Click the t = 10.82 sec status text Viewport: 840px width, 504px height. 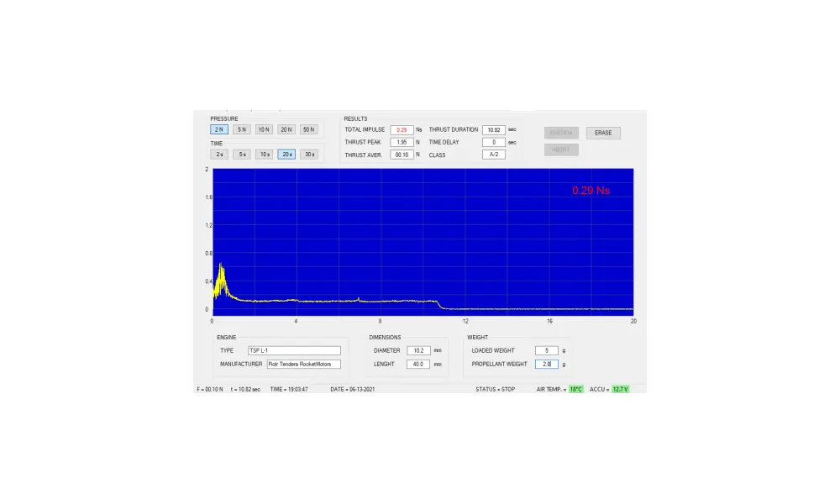click(x=245, y=390)
